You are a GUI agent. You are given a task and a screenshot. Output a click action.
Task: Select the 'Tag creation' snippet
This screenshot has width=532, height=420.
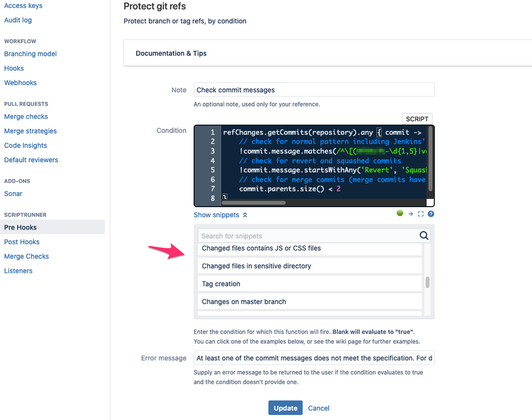tap(310, 284)
